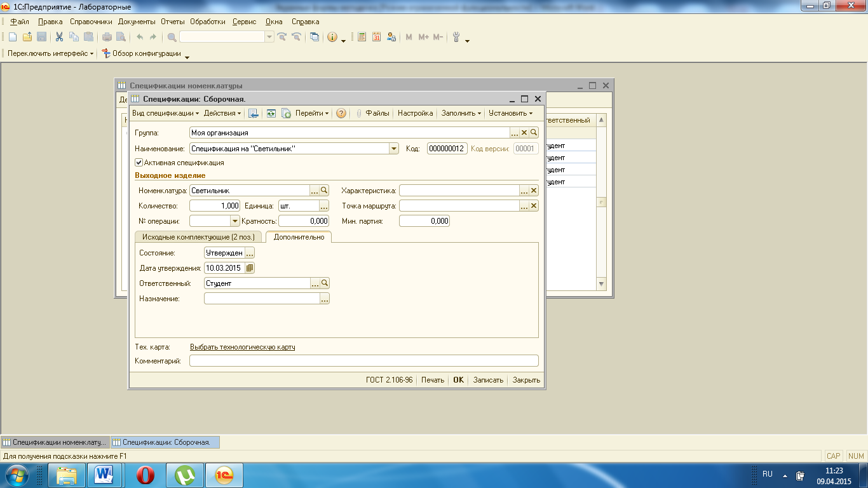Image resolution: width=868 pixels, height=488 pixels.
Task: Open the Файл menu
Action: click(20, 22)
